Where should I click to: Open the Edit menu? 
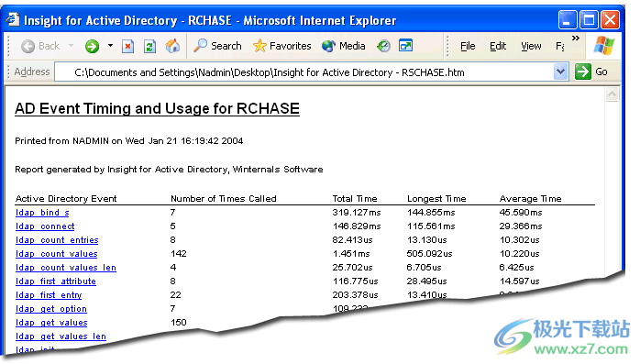point(498,46)
